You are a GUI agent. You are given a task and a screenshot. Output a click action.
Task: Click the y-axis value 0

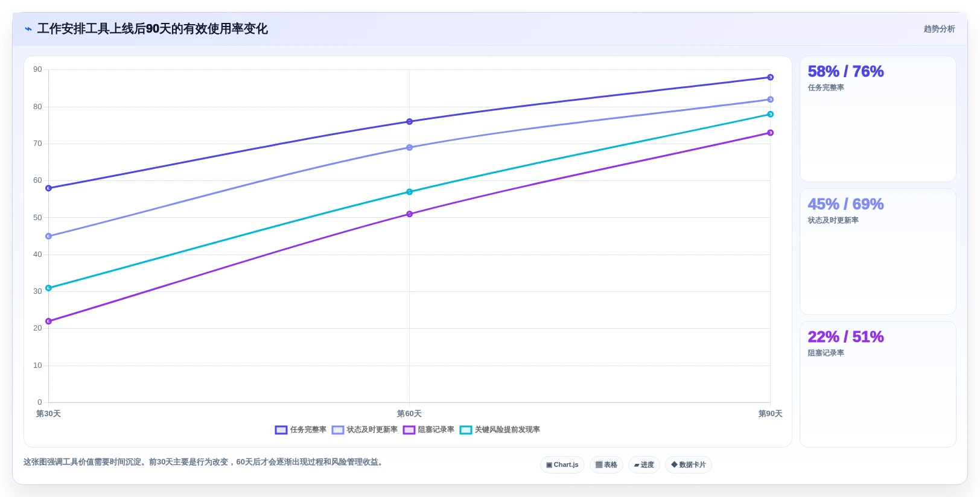coord(40,402)
